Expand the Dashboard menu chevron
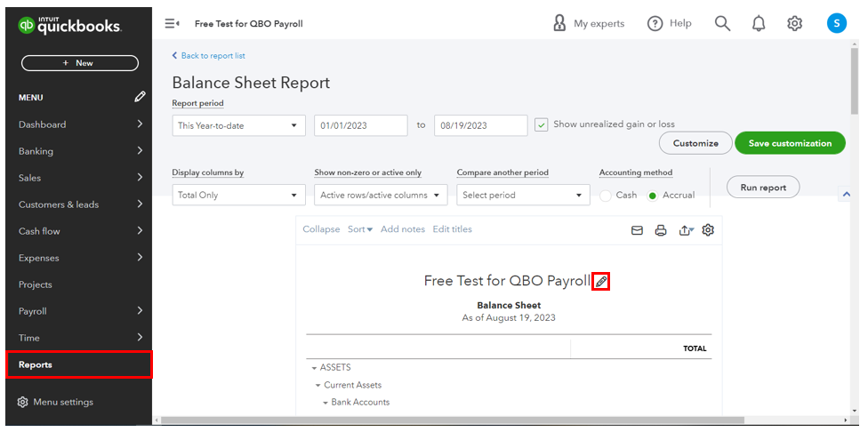The width and height of the screenshot is (868, 432). tap(140, 124)
